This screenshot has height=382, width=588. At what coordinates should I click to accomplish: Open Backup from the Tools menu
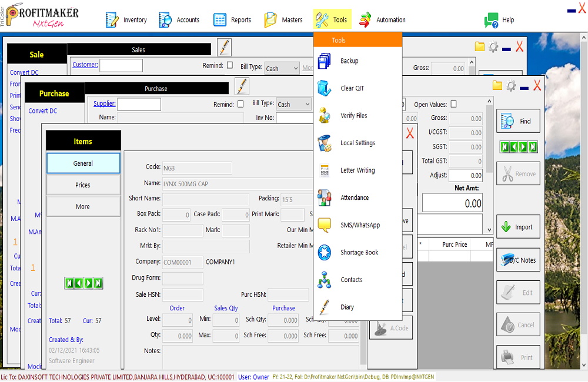click(349, 61)
